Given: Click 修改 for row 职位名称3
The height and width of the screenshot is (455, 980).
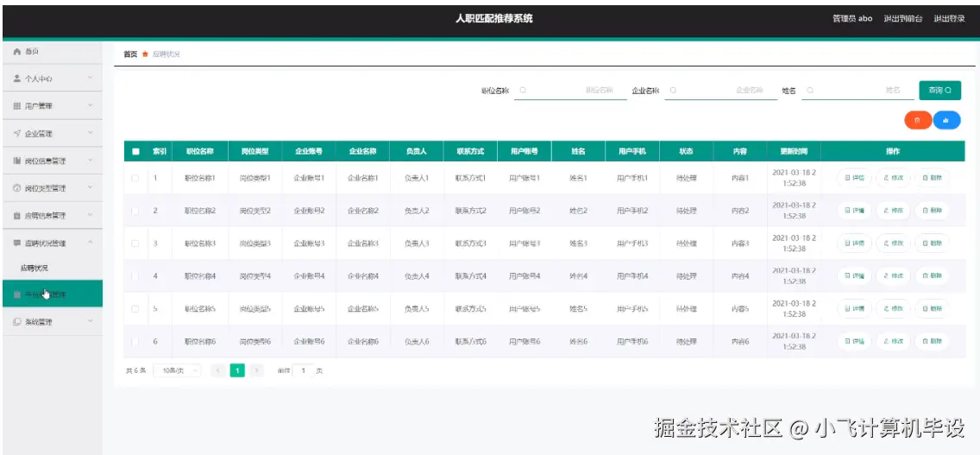Looking at the screenshot, I should pyautogui.click(x=893, y=243).
